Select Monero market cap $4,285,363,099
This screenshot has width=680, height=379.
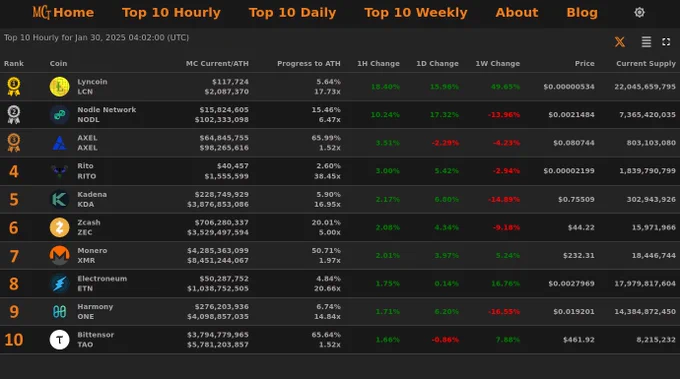tap(218, 251)
